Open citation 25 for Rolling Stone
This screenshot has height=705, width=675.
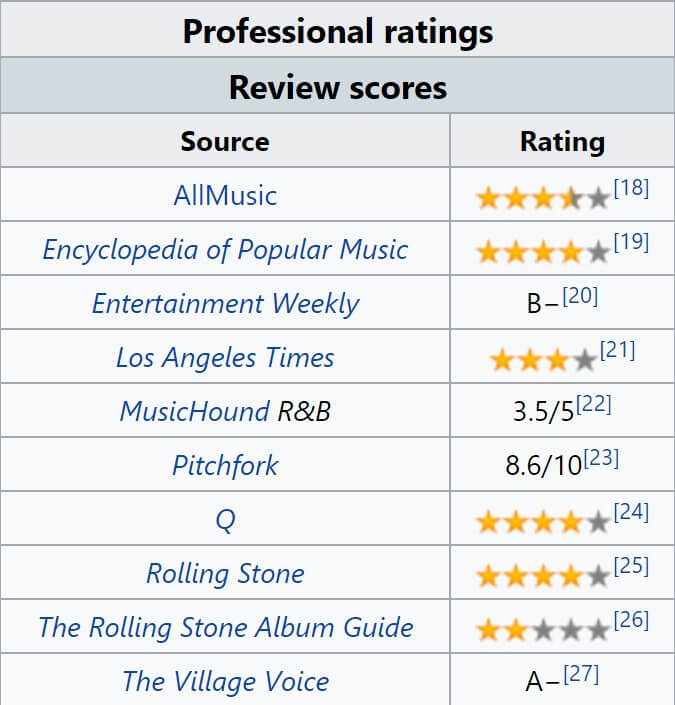631,567
